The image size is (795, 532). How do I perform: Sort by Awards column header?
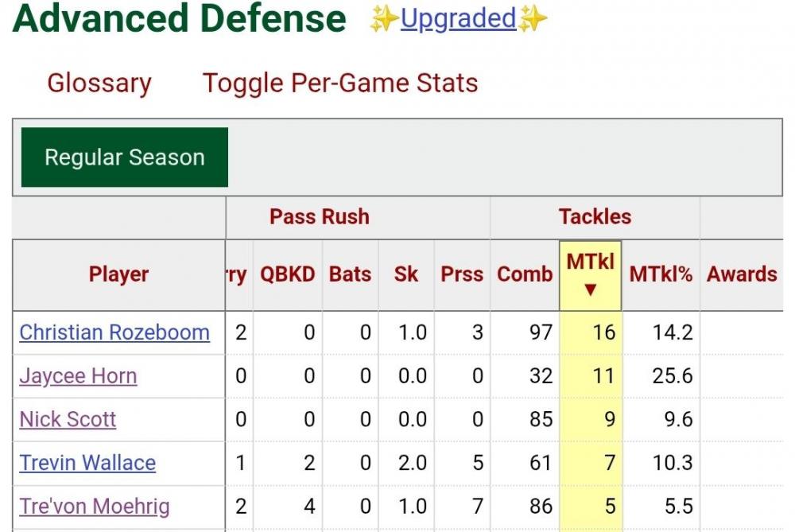(x=742, y=274)
